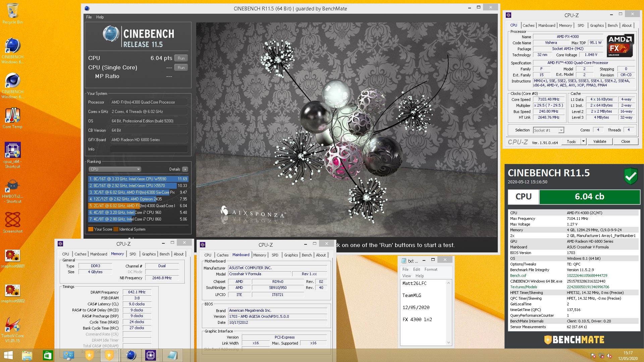644x362 pixels.
Task: Click the muted volume tray icon
Action: [609, 356]
